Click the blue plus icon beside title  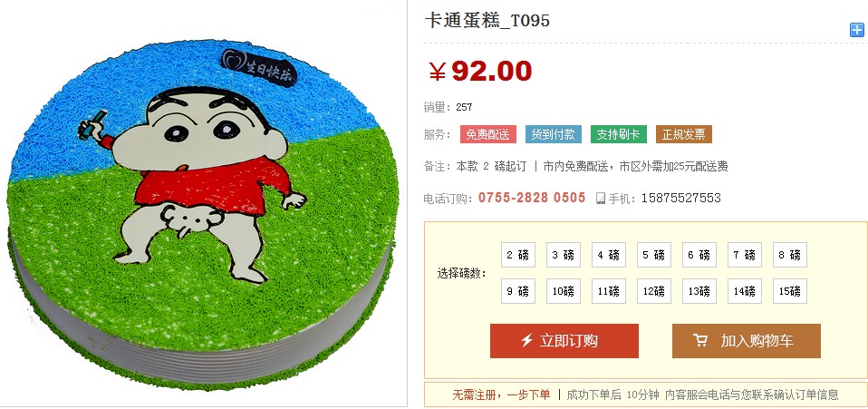[856, 30]
